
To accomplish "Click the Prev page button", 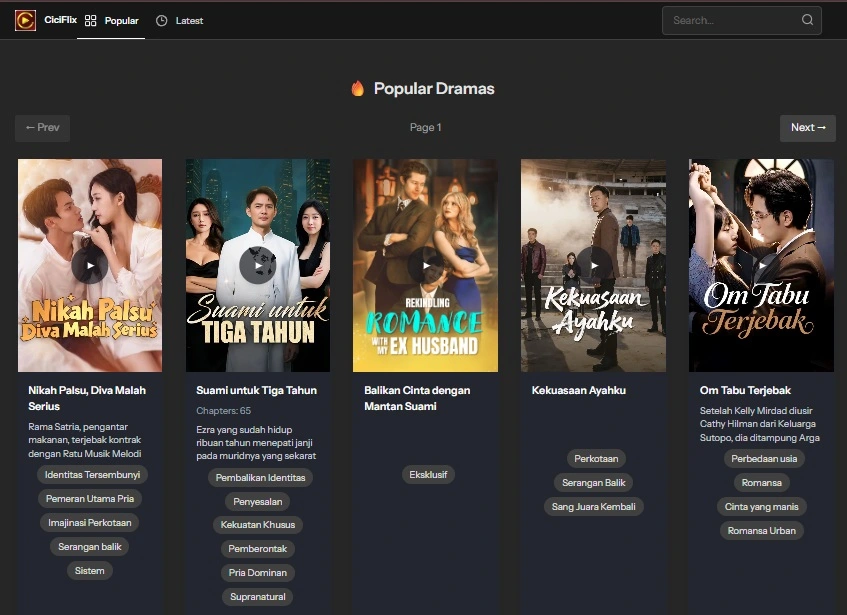I will pos(42,128).
